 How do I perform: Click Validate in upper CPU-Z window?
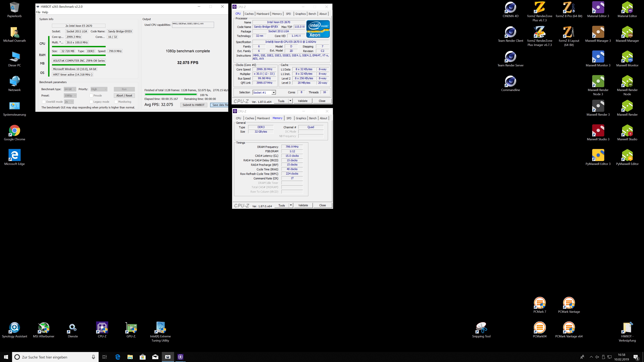pos(303,101)
